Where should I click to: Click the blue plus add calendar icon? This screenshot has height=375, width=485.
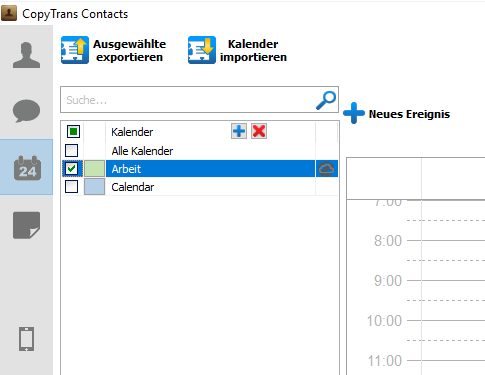239,131
